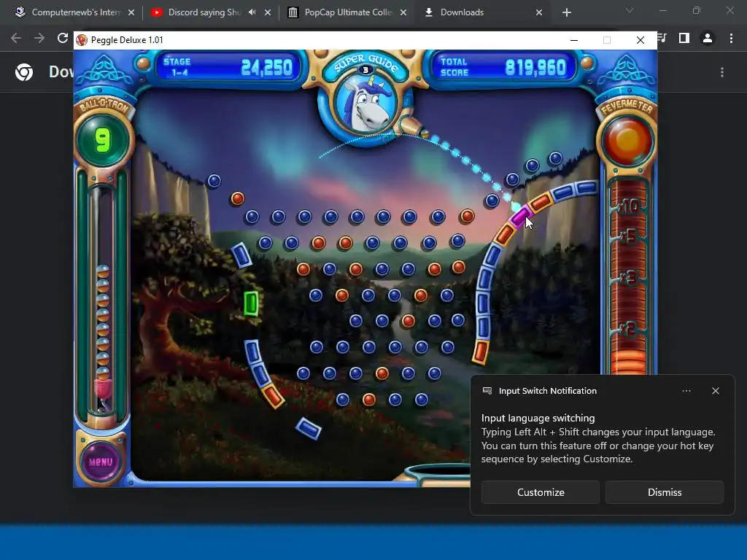Screen dimensions: 747x560
Task: Mute the YouTube tab audio icon
Action: pyautogui.click(x=252, y=12)
